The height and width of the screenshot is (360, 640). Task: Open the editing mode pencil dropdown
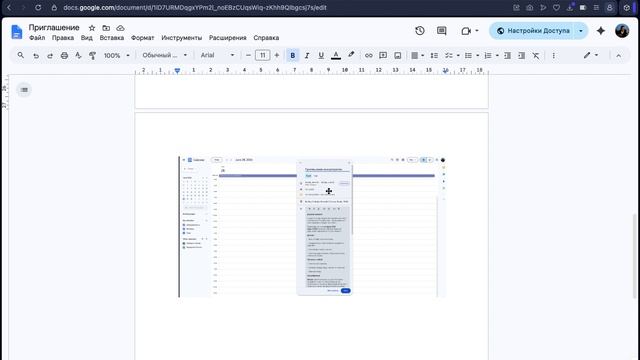point(591,55)
